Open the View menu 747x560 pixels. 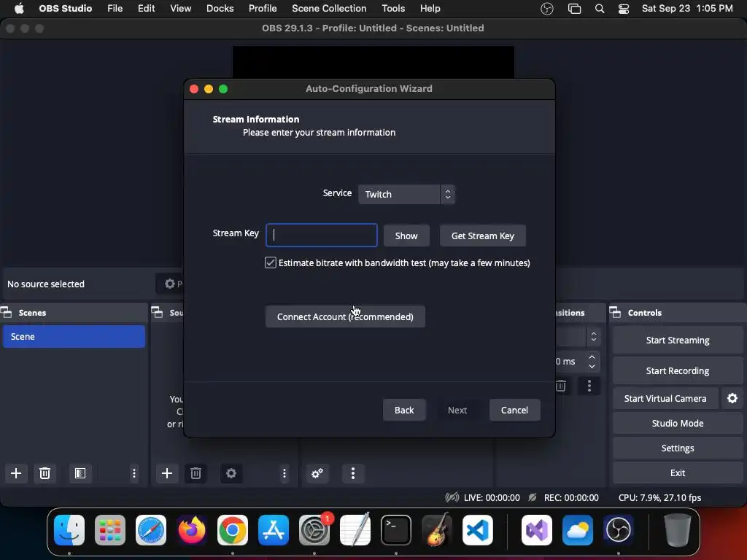(x=181, y=9)
